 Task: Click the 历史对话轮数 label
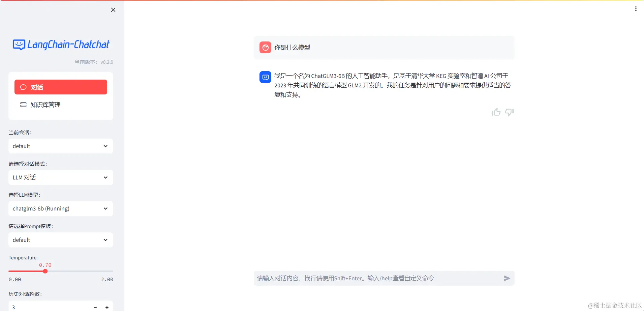click(25, 294)
